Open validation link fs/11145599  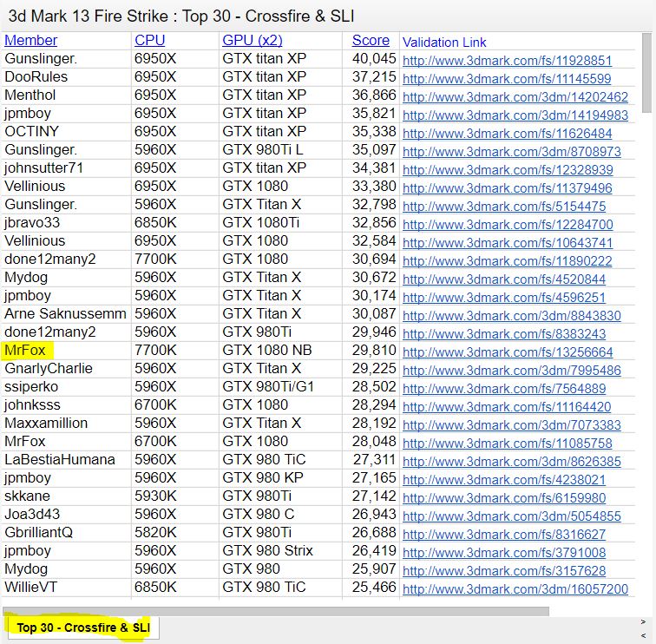(x=506, y=79)
